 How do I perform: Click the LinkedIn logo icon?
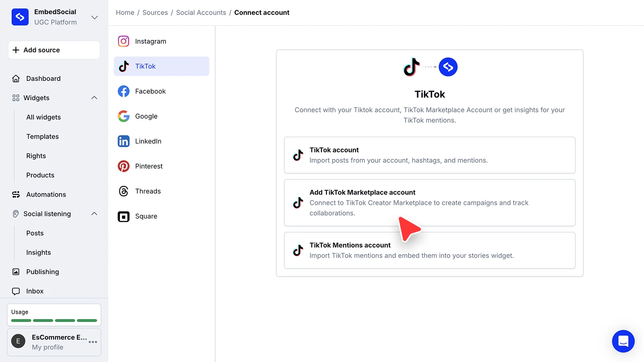(123, 141)
